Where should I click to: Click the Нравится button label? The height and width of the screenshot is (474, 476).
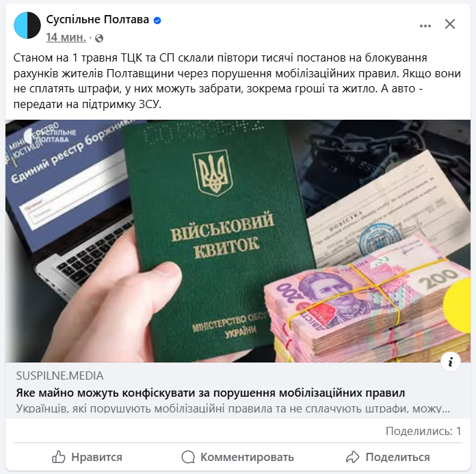tap(96, 457)
